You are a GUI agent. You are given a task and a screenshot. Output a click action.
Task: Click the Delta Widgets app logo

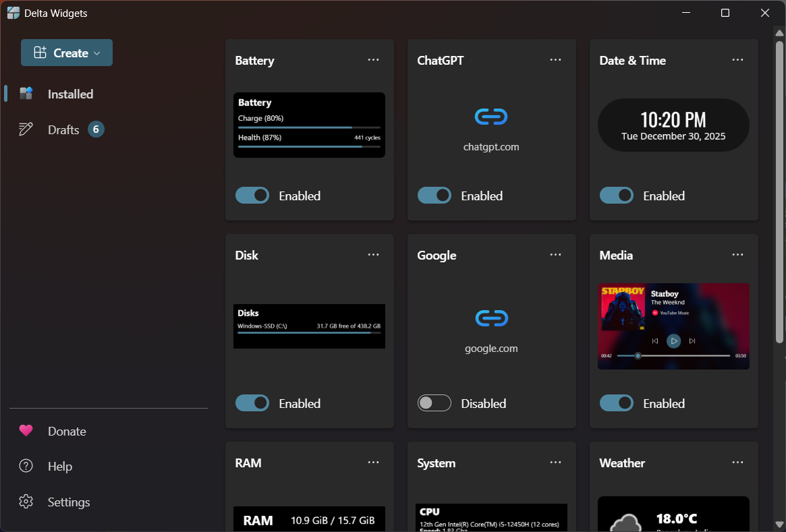click(x=13, y=13)
